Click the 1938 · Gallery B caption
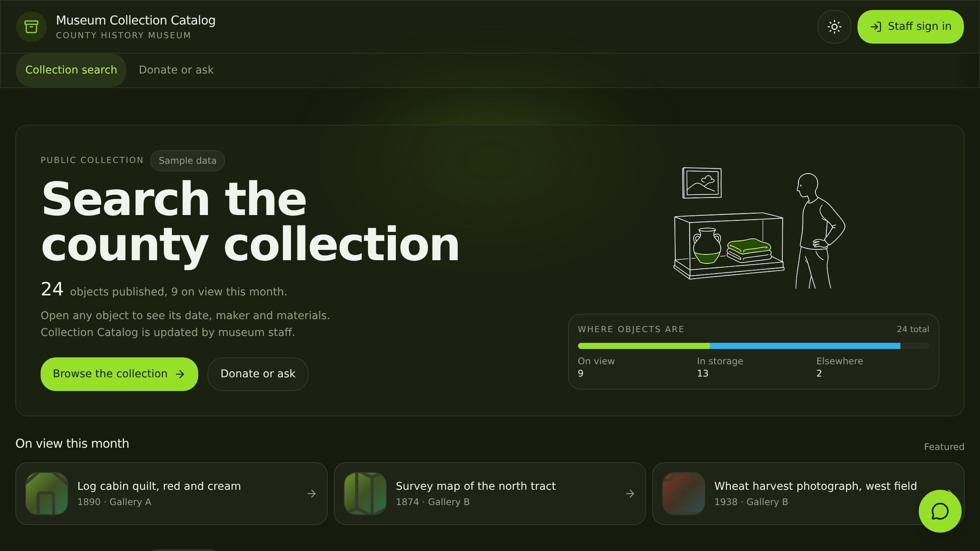Viewport: 980px width, 551px height. click(751, 502)
